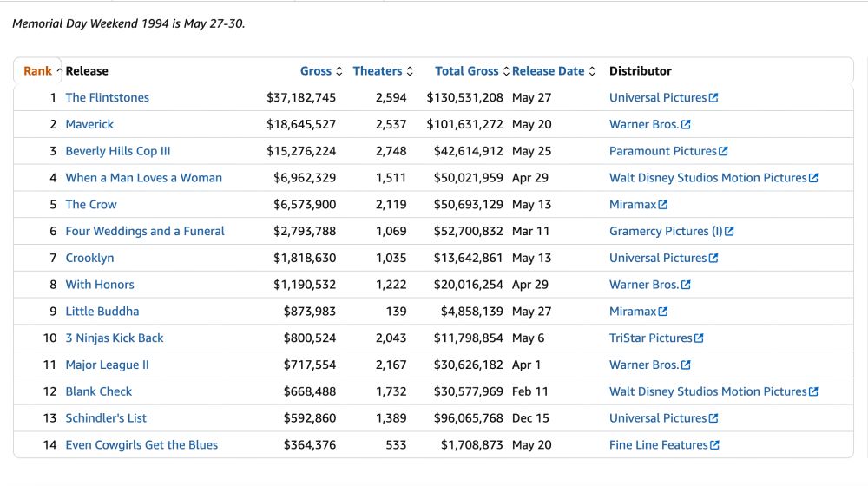The width and height of the screenshot is (868, 486).
Task: Open Four Weddings and a Funeral link
Action: pyautogui.click(x=145, y=231)
